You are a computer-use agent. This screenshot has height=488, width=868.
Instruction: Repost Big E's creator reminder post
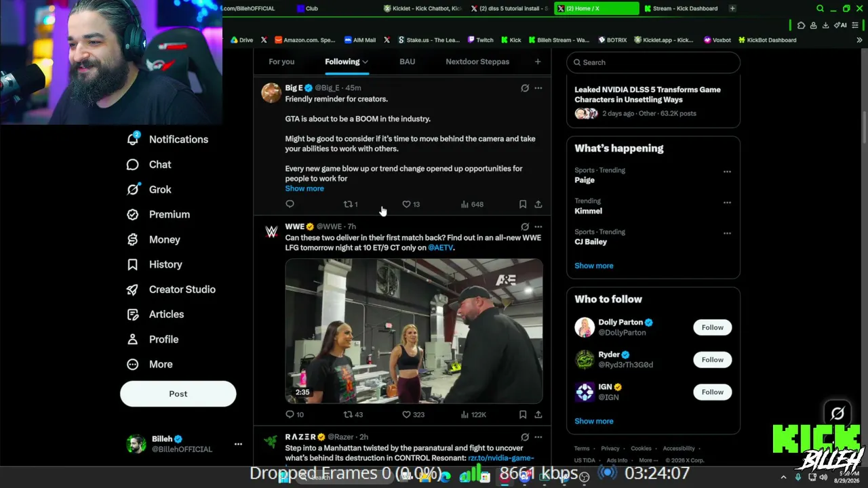(x=350, y=204)
